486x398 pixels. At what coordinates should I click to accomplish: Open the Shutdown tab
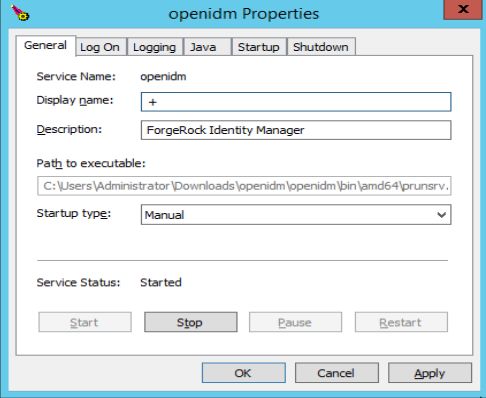pyautogui.click(x=321, y=47)
